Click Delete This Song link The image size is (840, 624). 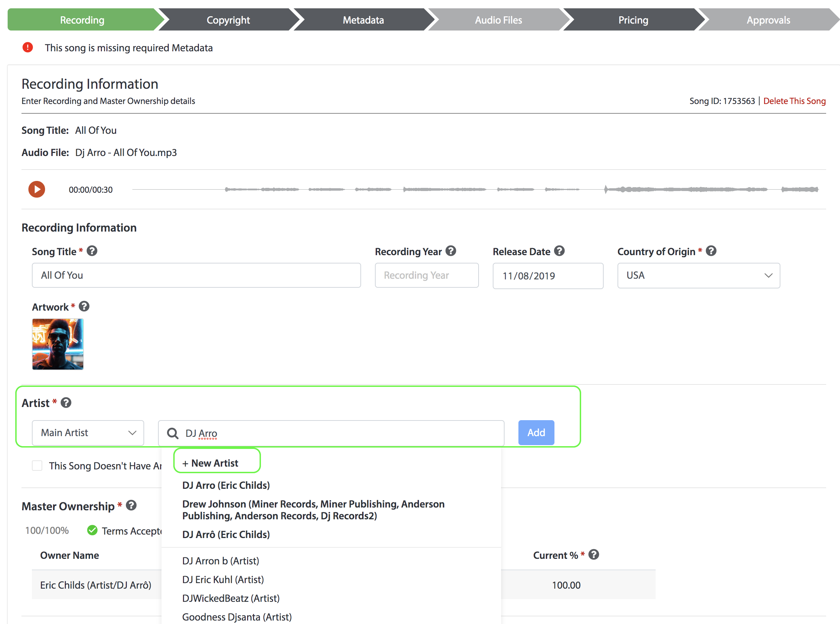(794, 101)
